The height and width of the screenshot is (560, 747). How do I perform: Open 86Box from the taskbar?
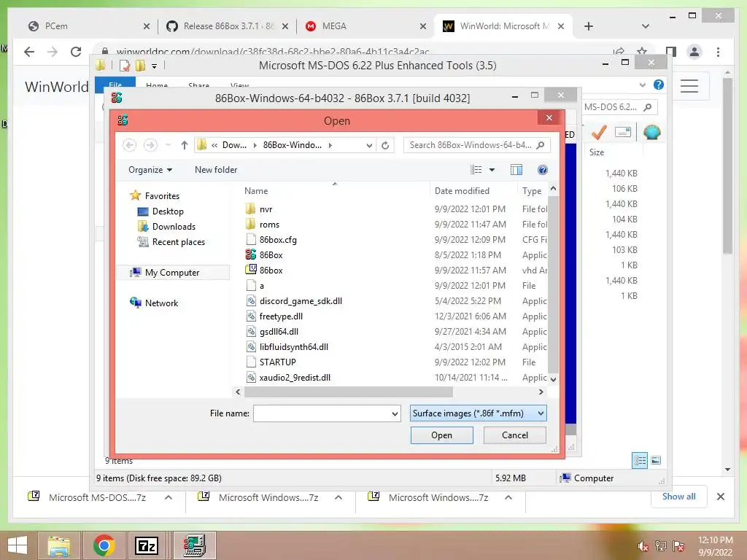pos(194,545)
